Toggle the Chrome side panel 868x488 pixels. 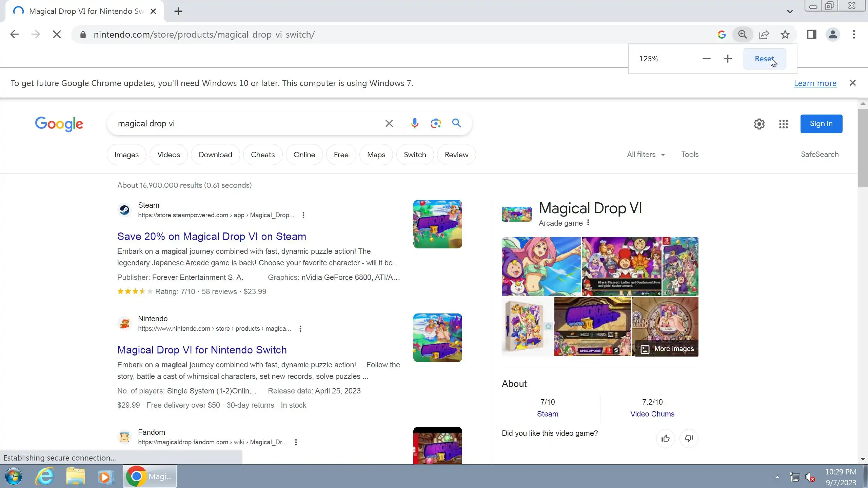pos(811,35)
